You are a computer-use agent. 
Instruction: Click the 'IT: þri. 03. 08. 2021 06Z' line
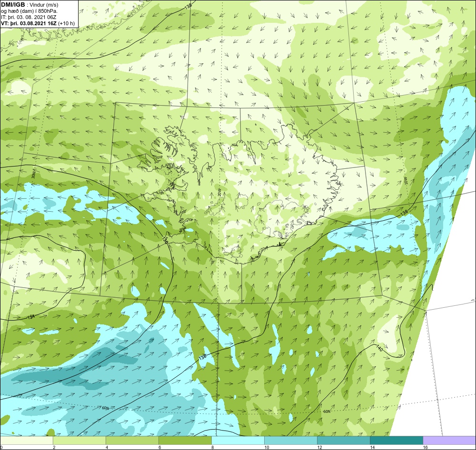point(29,17)
